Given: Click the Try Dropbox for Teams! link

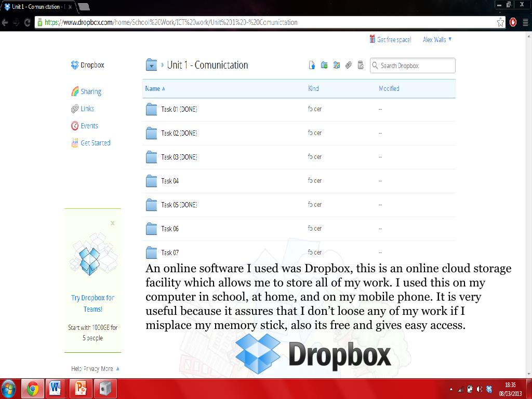Looking at the screenshot, I should click(92, 303).
